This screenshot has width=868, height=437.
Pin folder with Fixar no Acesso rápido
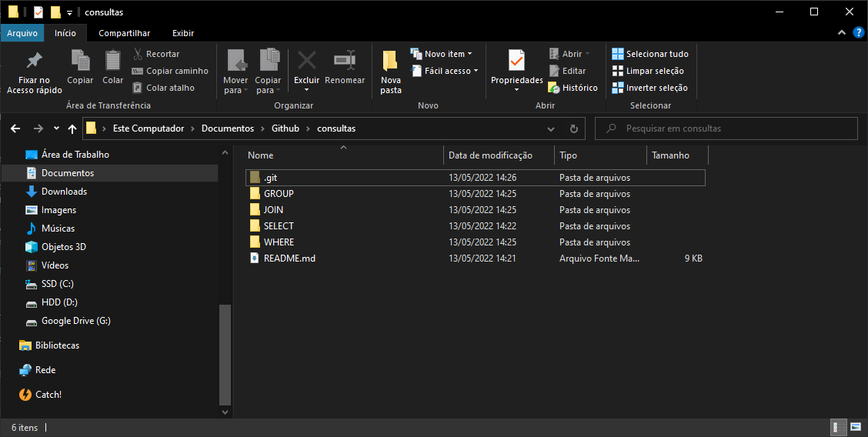[35, 73]
